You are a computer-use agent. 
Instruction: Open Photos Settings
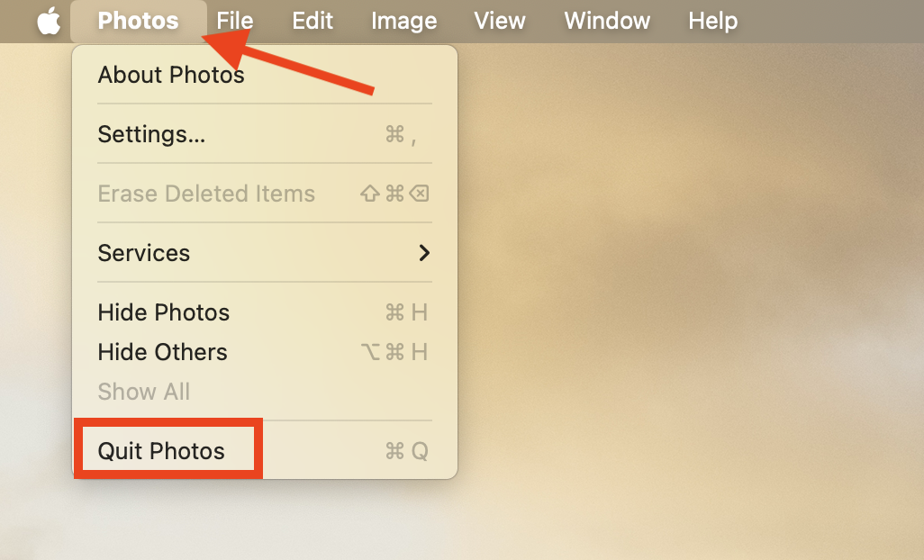click(151, 134)
